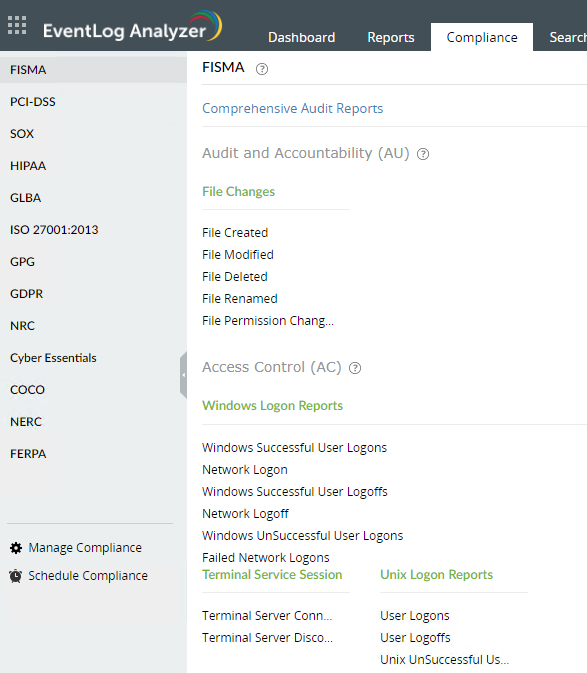Collapse the left sidebar using the handle
The image size is (587, 673).
183,375
